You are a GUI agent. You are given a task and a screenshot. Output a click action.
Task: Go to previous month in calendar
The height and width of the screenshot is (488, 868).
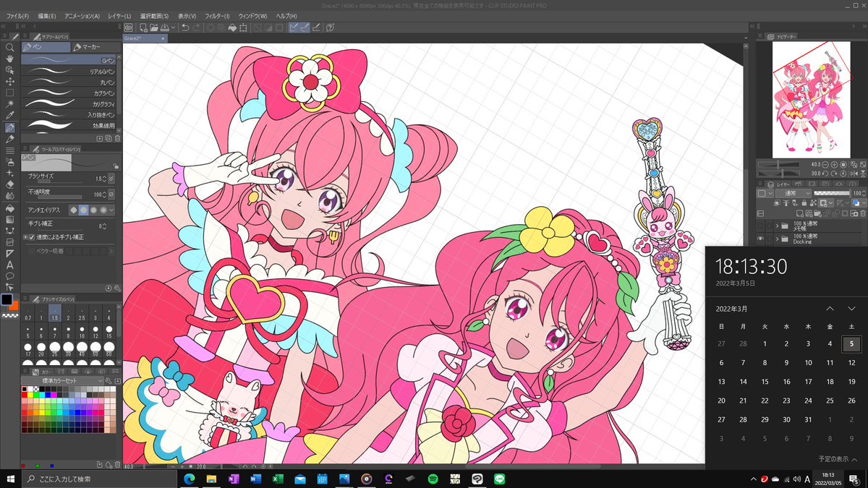pyautogui.click(x=830, y=309)
